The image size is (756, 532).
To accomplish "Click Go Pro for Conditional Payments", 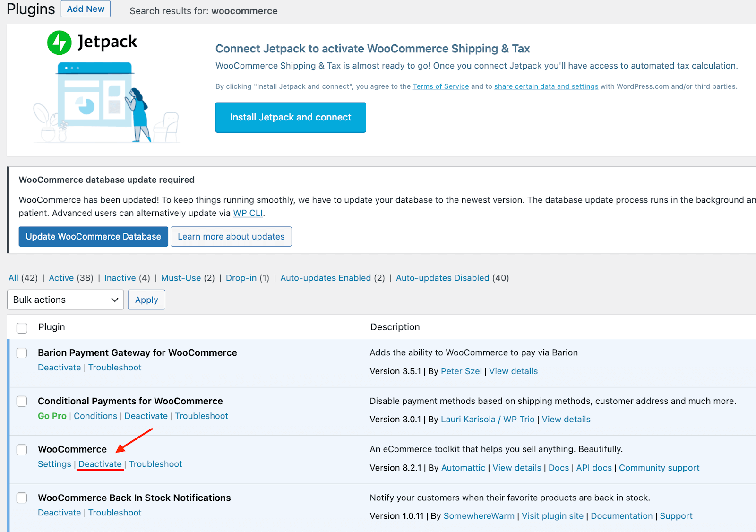I will 52,416.
